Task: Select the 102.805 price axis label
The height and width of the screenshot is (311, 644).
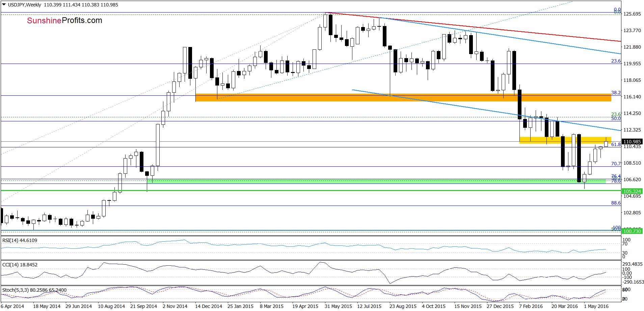Action: [x=632, y=213]
